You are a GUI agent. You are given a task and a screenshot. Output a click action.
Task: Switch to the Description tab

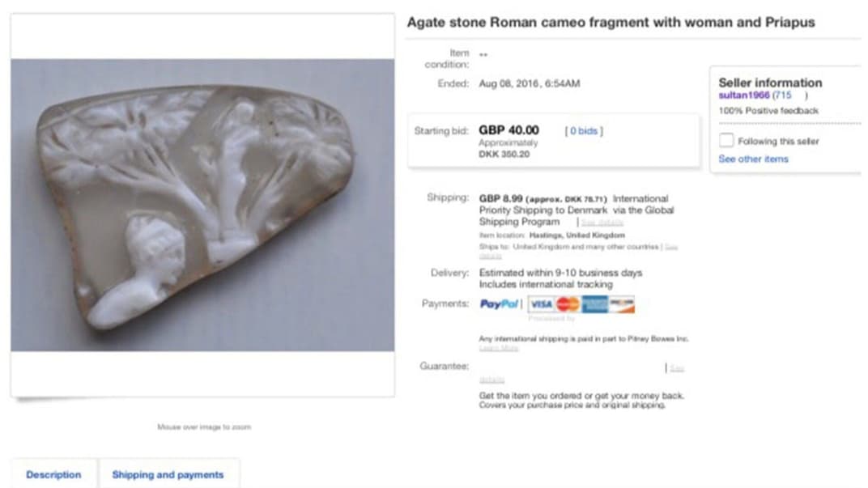tap(53, 474)
